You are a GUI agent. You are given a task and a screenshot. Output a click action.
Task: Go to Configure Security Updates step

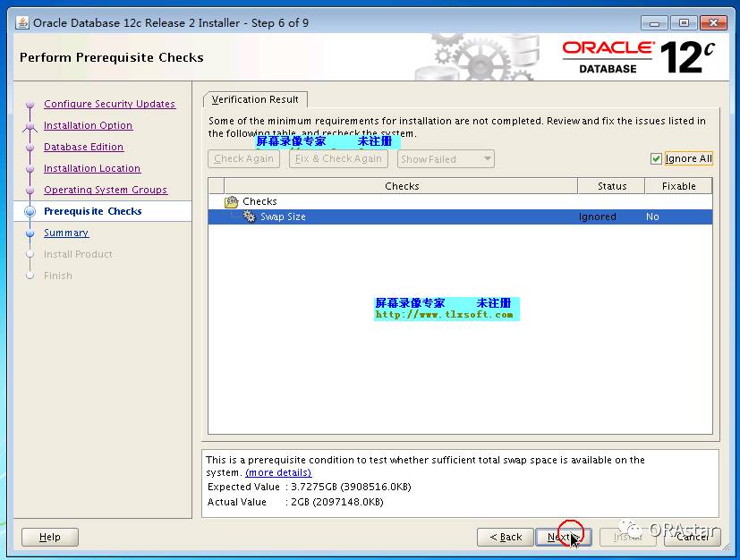tap(109, 104)
